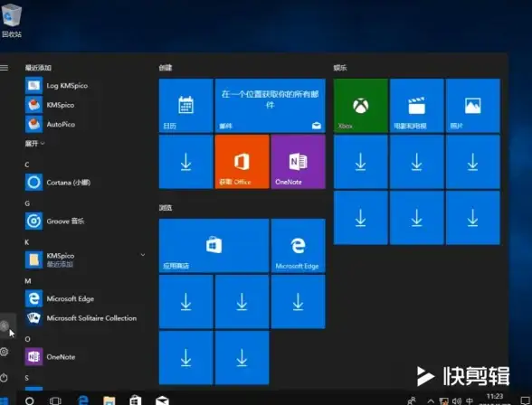Click download tile beside 获取 Office tile
This screenshot has height=405, width=532.
pyautogui.click(x=186, y=162)
